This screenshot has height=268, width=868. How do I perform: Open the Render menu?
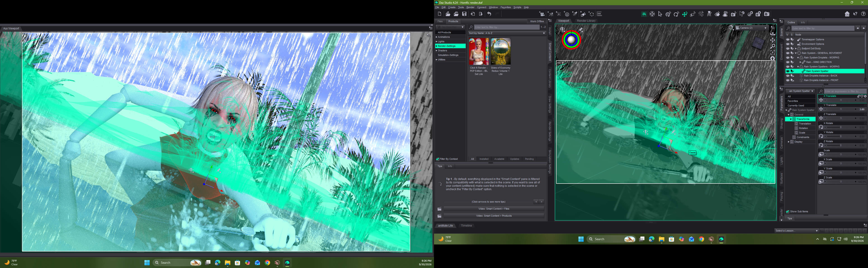click(x=470, y=7)
